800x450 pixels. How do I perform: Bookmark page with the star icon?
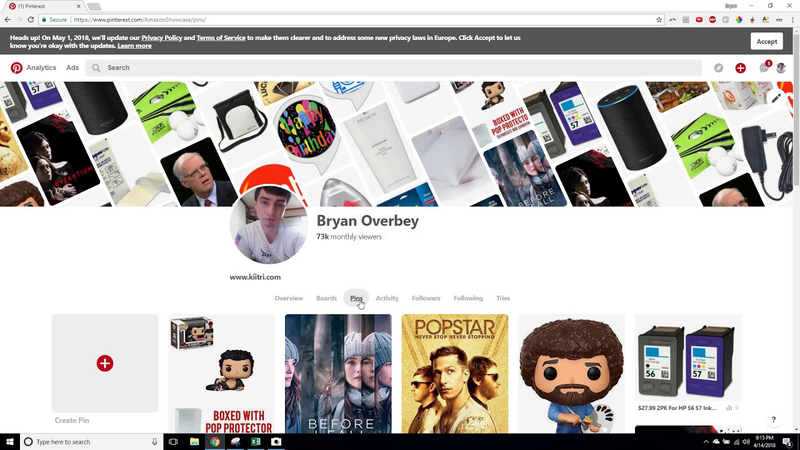click(x=659, y=19)
